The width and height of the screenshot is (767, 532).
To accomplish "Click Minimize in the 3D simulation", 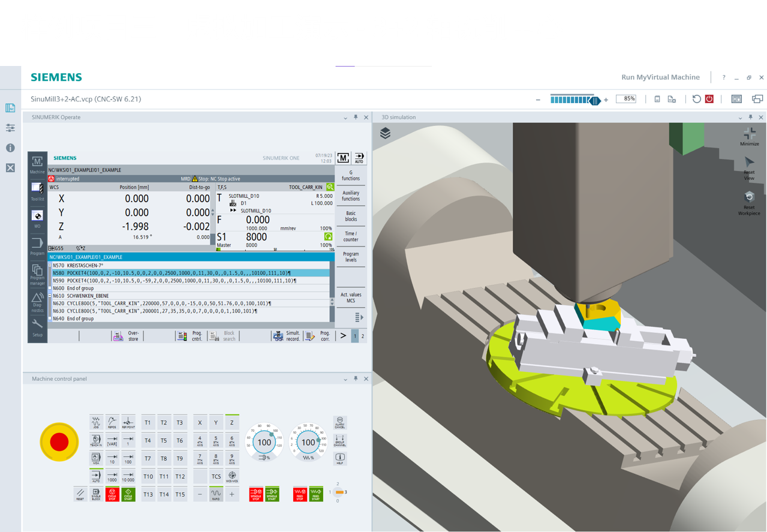I will coord(749,136).
